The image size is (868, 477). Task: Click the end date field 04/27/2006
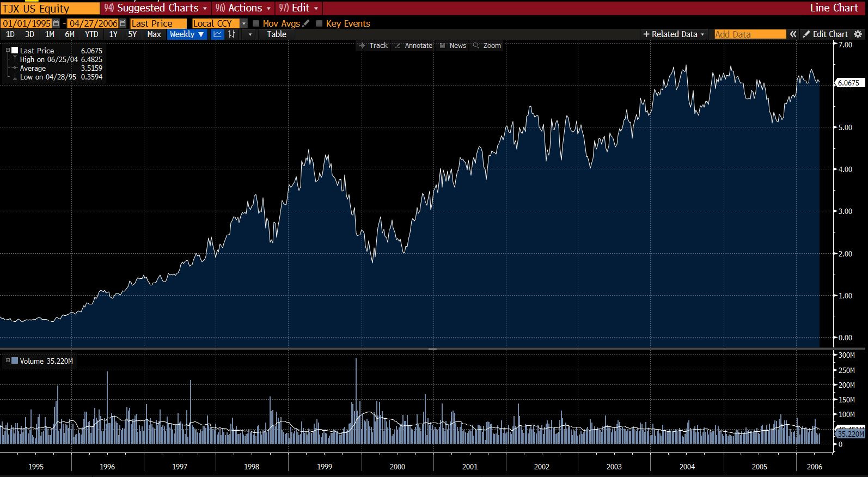[93, 23]
